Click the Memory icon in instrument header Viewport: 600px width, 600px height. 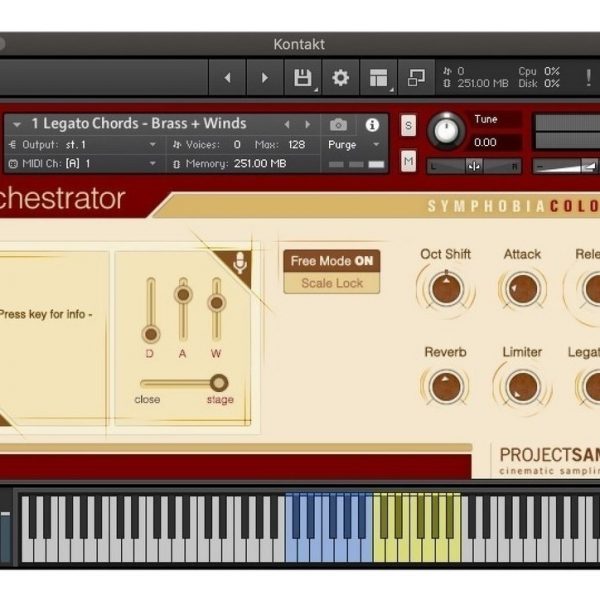point(176,164)
